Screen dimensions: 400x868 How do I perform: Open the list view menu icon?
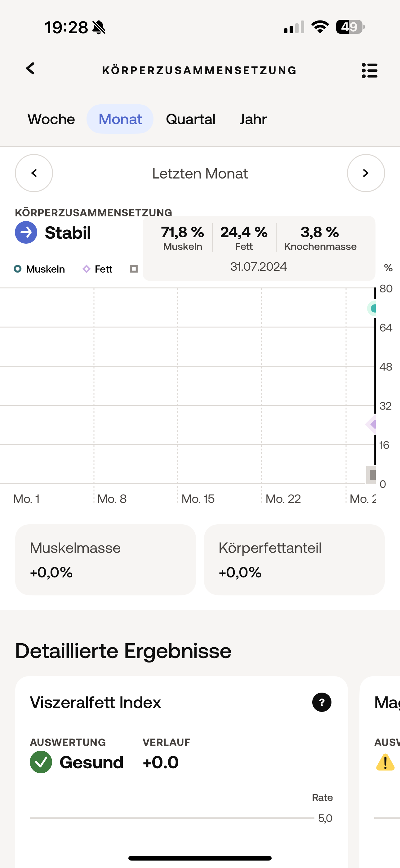pyautogui.click(x=369, y=70)
